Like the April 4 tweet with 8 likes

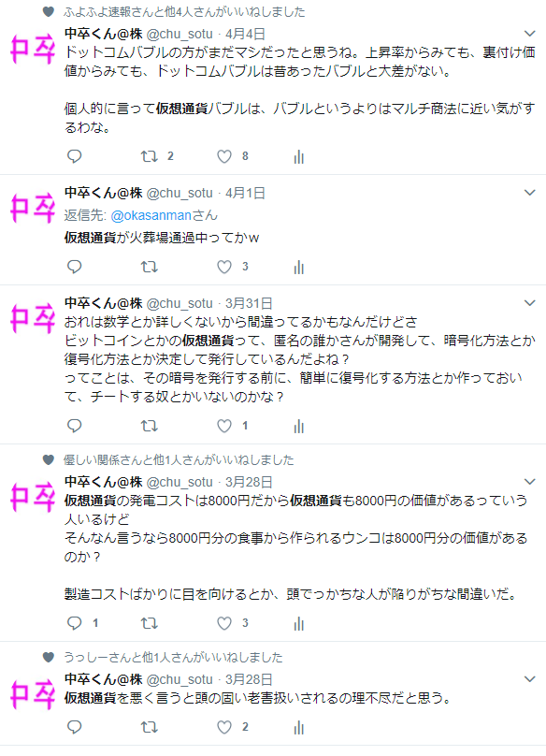click(x=224, y=156)
